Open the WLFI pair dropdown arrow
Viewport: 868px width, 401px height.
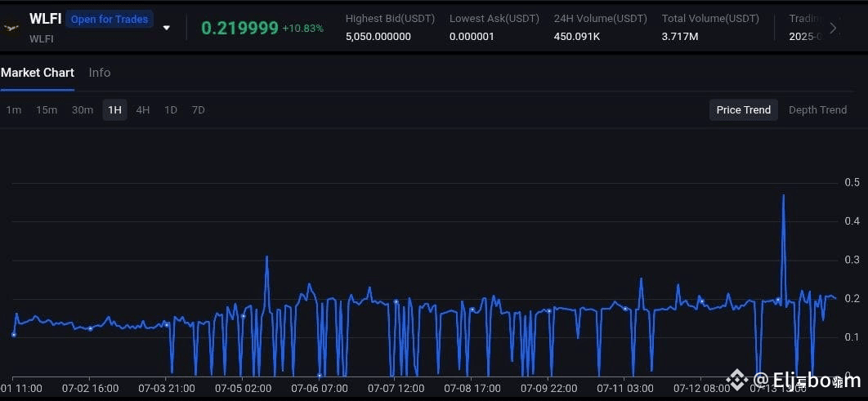(x=167, y=29)
